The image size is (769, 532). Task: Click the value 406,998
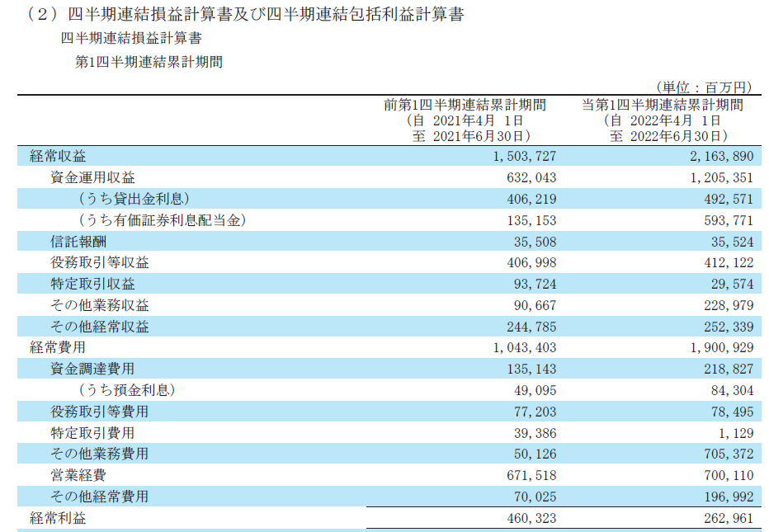[x=531, y=263]
